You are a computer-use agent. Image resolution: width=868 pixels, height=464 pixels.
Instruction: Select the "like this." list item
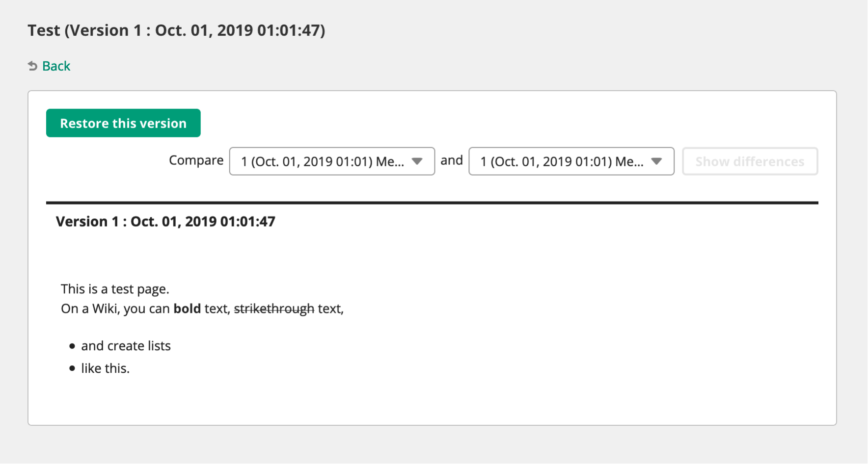105,368
